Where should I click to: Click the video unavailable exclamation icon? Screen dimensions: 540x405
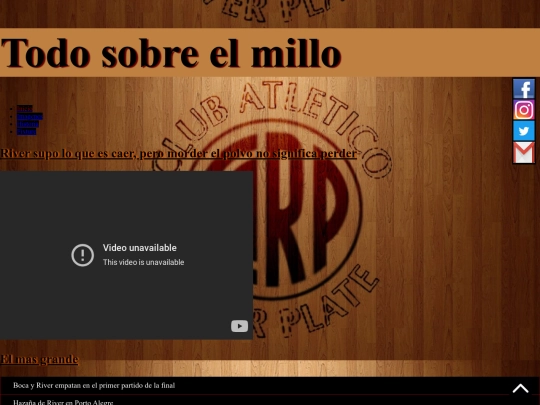click(83, 255)
